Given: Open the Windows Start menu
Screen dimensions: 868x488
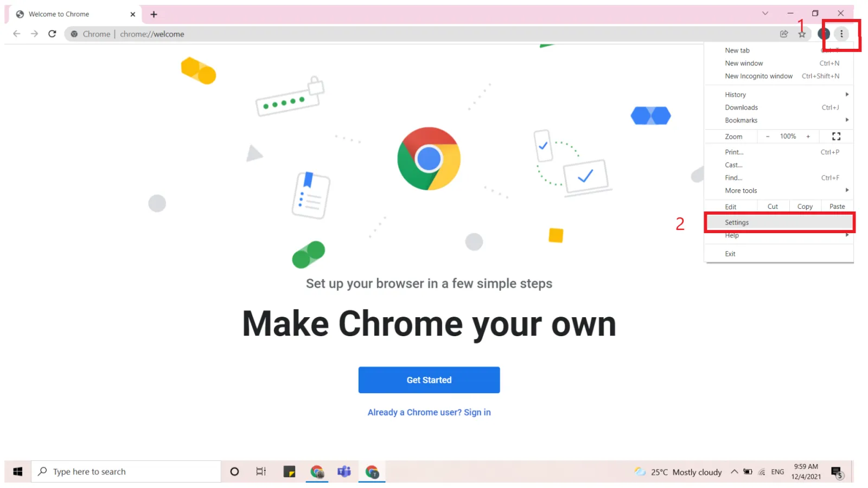Looking at the screenshot, I should 18,472.
